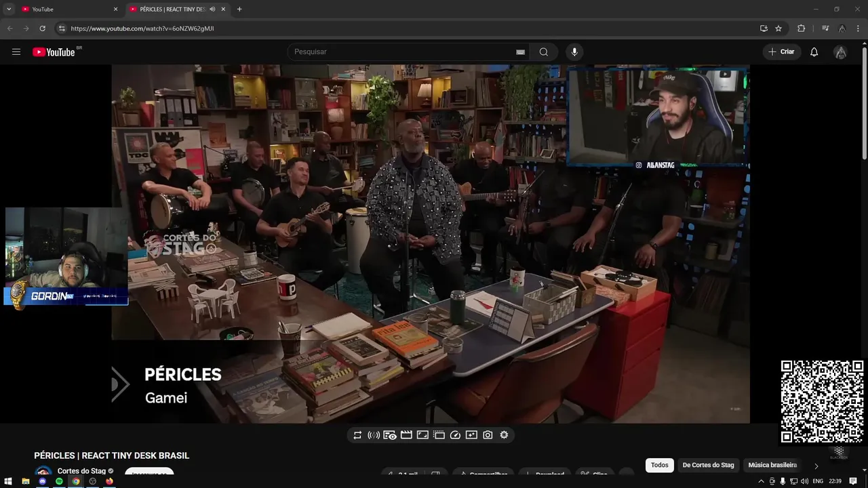Open the playback speed gauge icon
868x488 pixels.
pyautogui.click(x=455, y=435)
